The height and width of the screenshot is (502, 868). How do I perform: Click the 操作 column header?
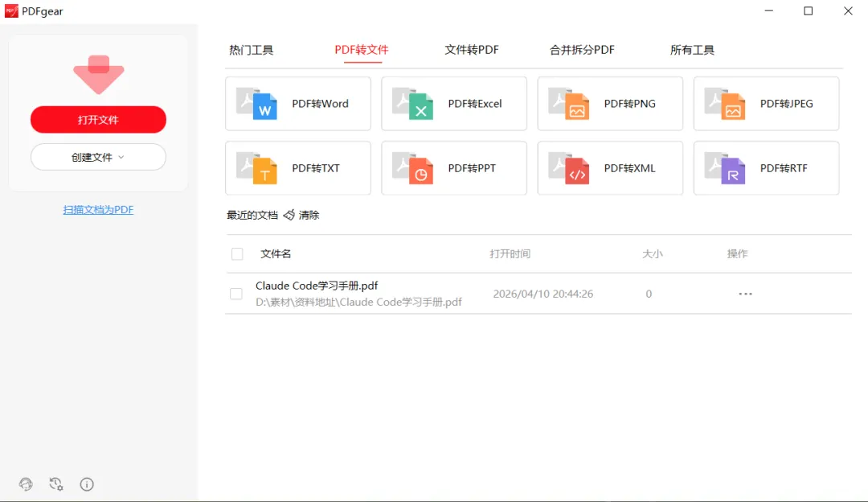coord(737,253)
